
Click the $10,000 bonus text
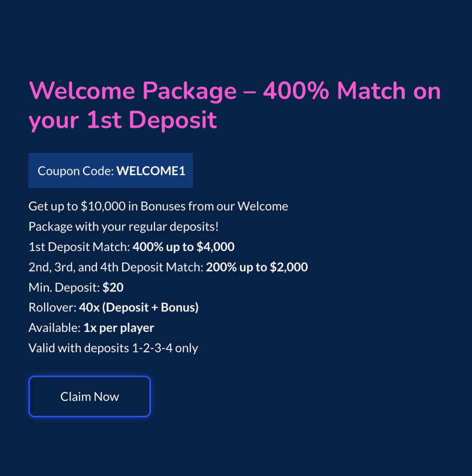(103, 206)
